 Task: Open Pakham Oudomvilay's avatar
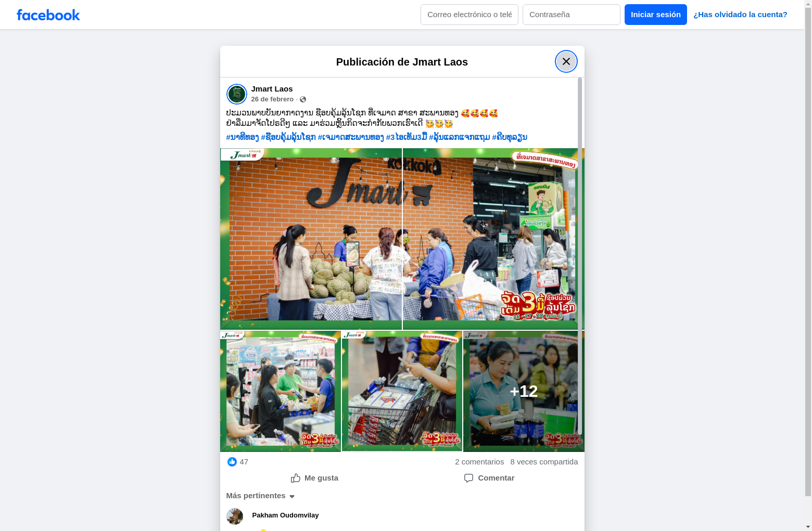click(x=235, y=516)
